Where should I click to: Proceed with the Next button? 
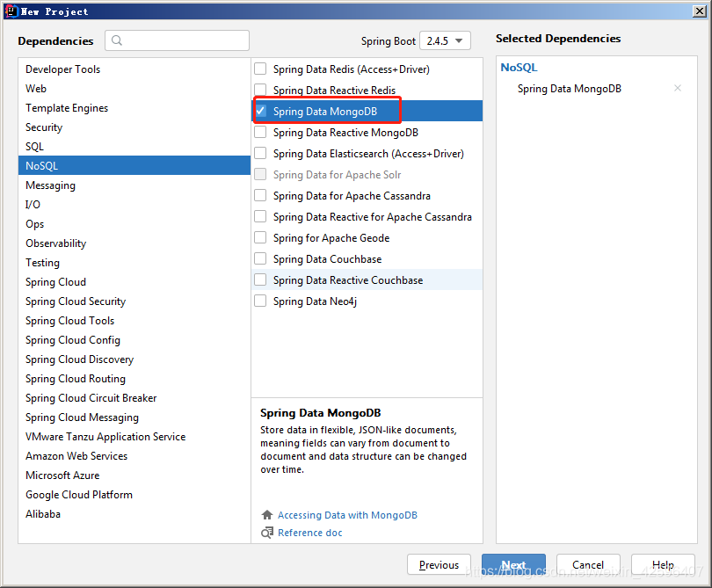(x=513, y=564)
